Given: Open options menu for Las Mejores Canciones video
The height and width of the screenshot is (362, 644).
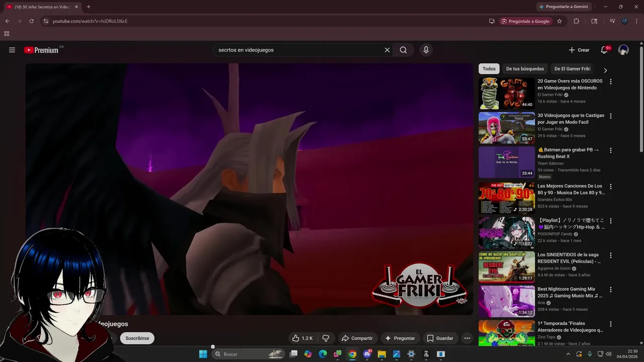Looking at the screenshot, I should coord(611,186).
